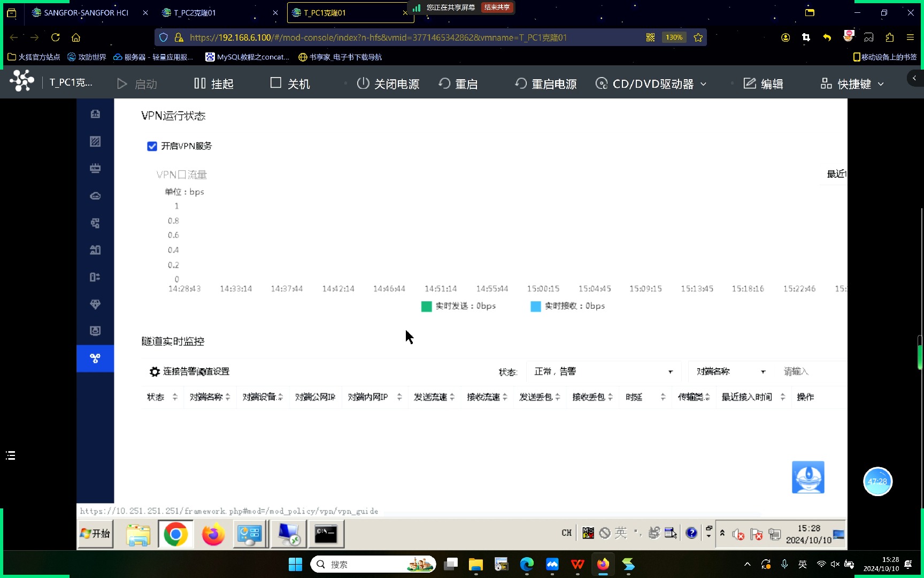
Task: Open the QR code icon in the address bar
Action: coord(650,37)
